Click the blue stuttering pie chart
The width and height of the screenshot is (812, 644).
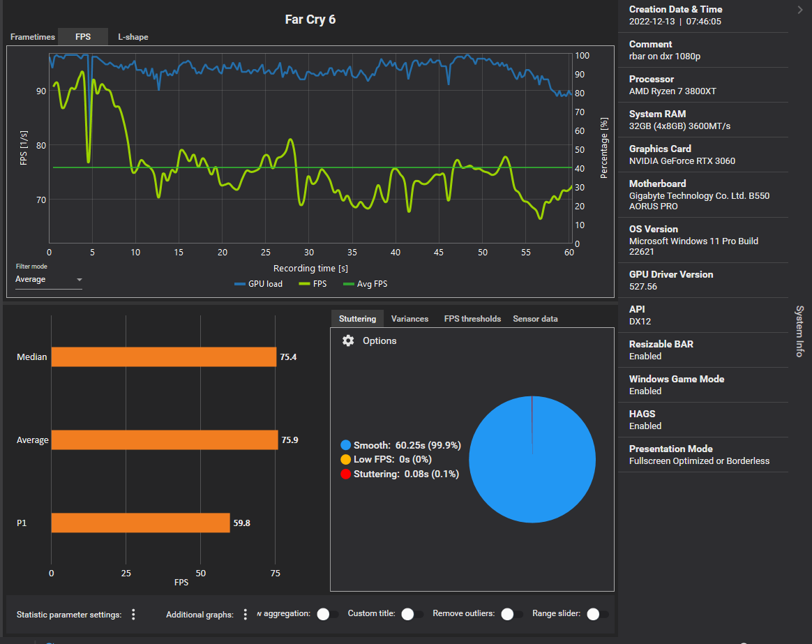(532, 460)
